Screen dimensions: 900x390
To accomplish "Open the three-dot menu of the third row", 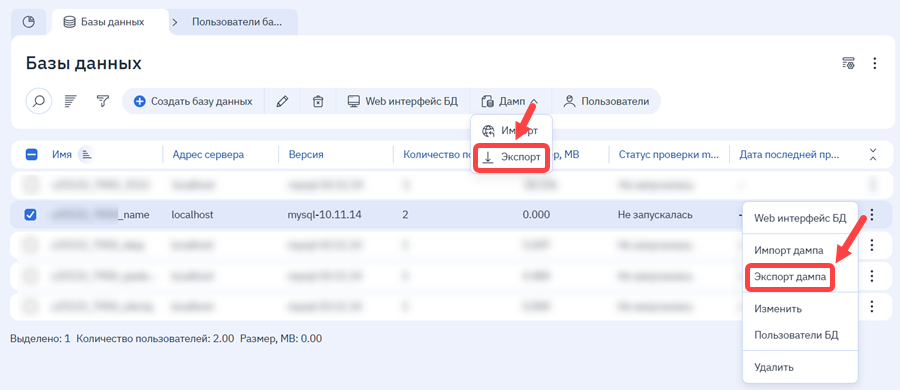I will (872, 245).
